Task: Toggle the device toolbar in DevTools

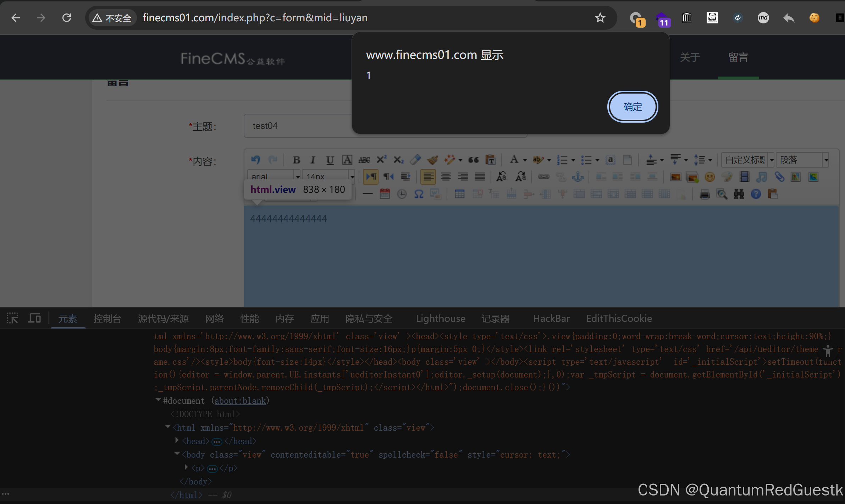Action: tap(34, 318)
